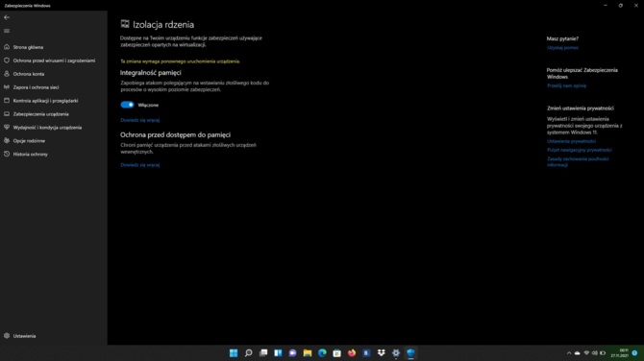Click the family icon for Opcje rodzinne
This screenshot has width=644, height=361.
coord(7,141)
